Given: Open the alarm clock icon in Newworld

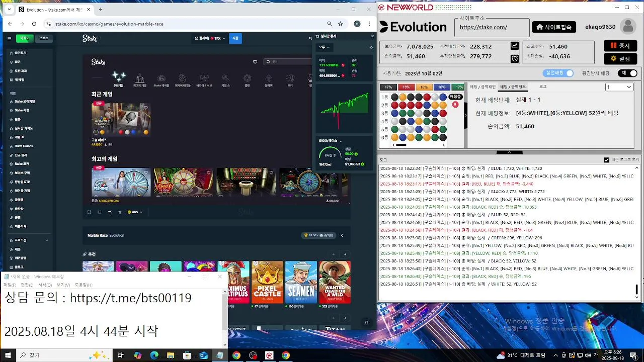Looking at the screenshot, I should (514, 58).
